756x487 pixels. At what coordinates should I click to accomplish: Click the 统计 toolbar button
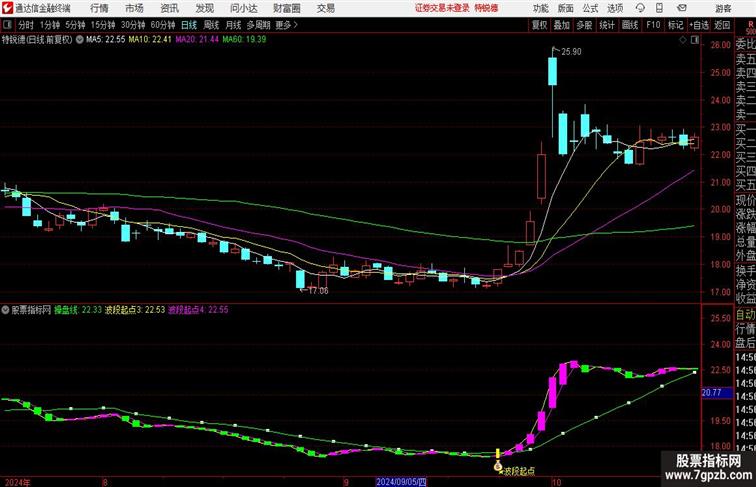607,25
